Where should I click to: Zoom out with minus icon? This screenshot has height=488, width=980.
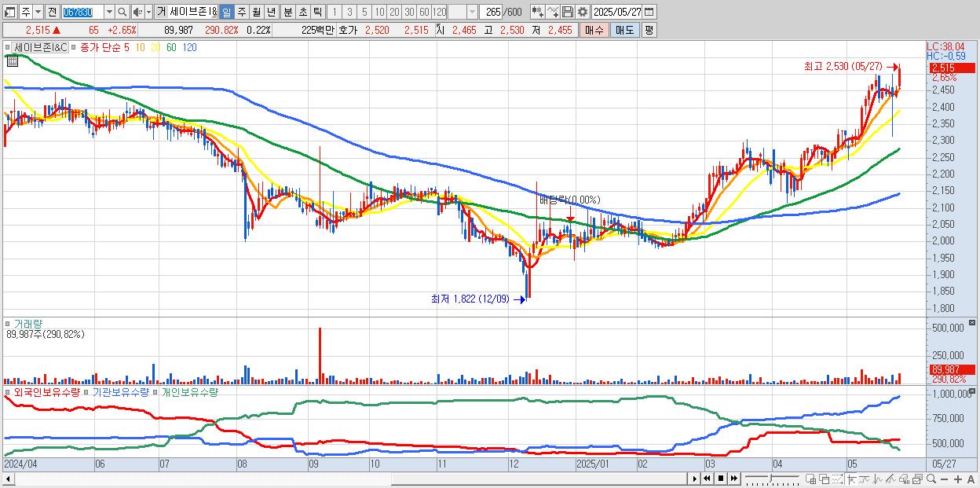click(x=945, y=479)
